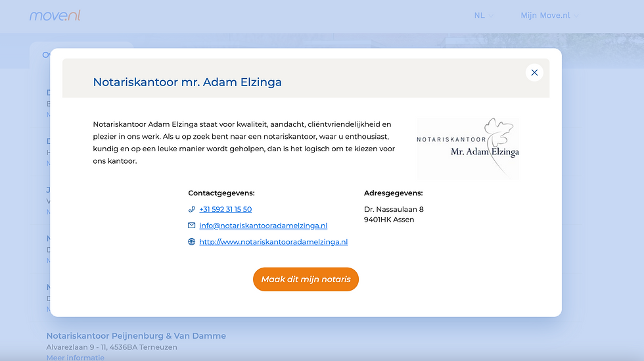Open the notariskantooradamelzinga.nl website link

pyautogui.click(x=273, y=242)
